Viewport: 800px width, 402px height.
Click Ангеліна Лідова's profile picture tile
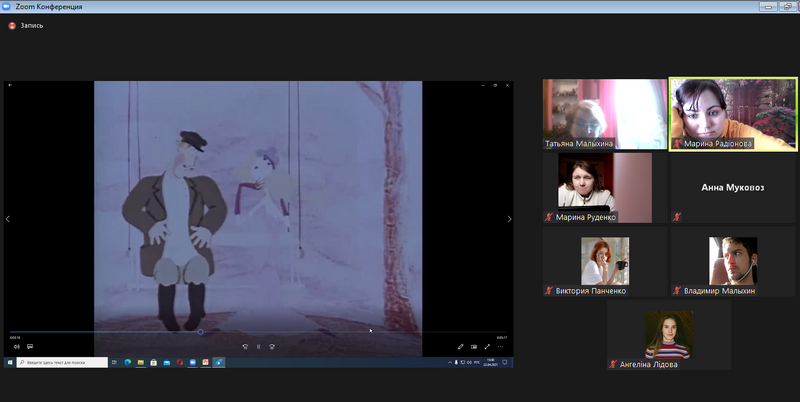coord(669,335)
